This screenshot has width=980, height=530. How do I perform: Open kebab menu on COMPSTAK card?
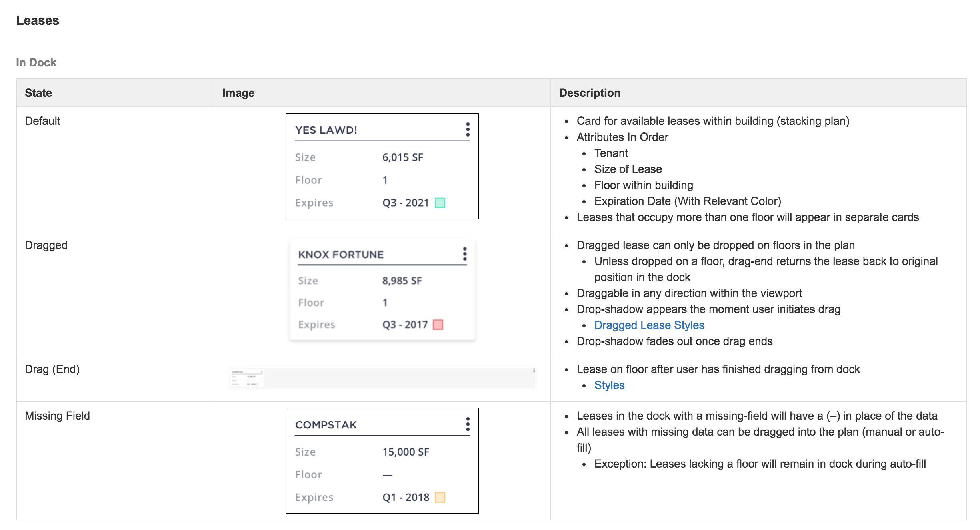click(468, 424)
